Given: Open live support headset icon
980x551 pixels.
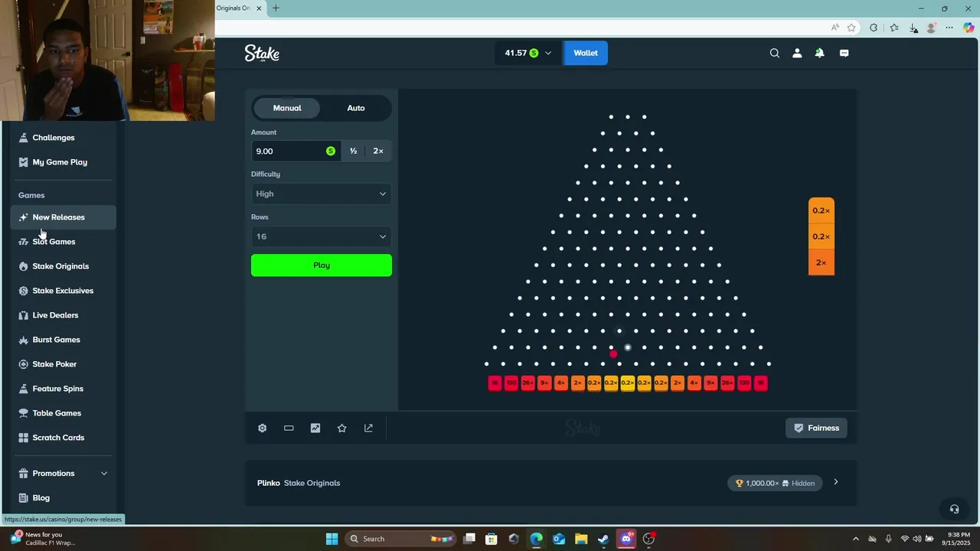Looking at the screenshot, I should click(954, 509).
